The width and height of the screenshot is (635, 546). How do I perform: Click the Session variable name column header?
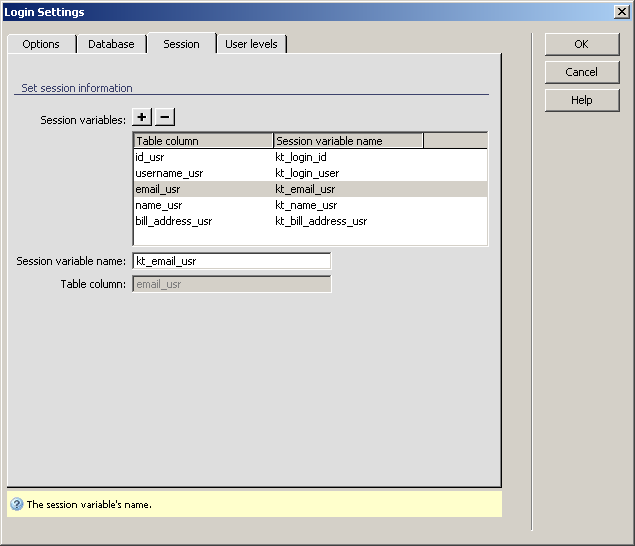tap(348, 141)
